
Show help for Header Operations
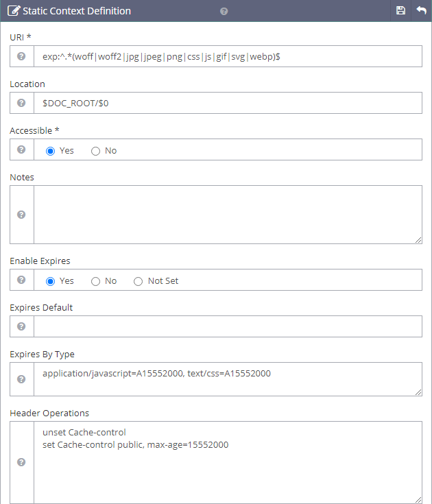point(21,462)
